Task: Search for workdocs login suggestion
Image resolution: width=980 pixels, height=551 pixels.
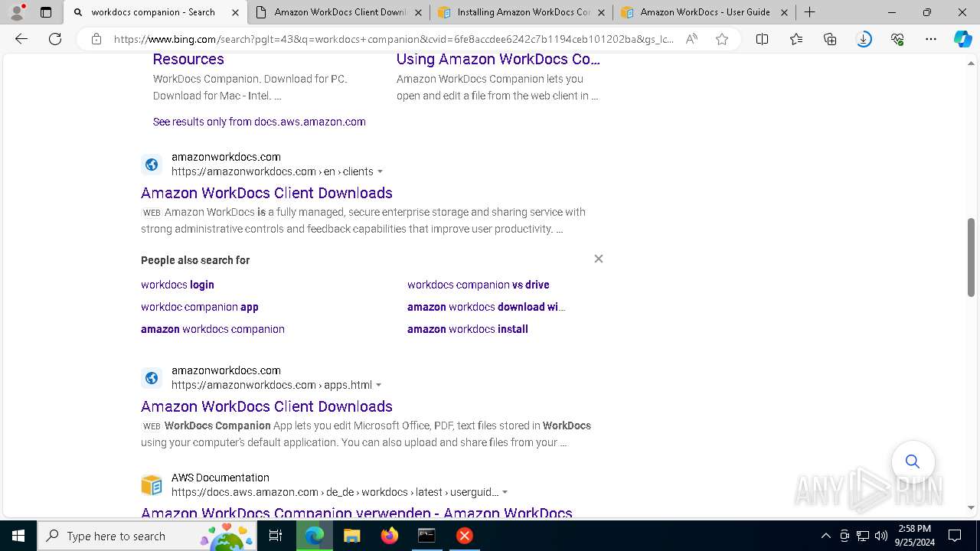Action: 178,285
